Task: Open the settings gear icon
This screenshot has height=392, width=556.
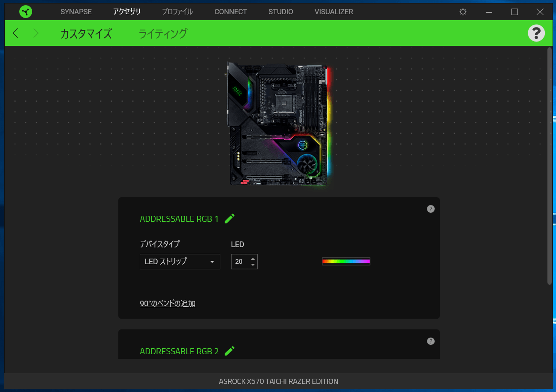Action: (463, 12)
